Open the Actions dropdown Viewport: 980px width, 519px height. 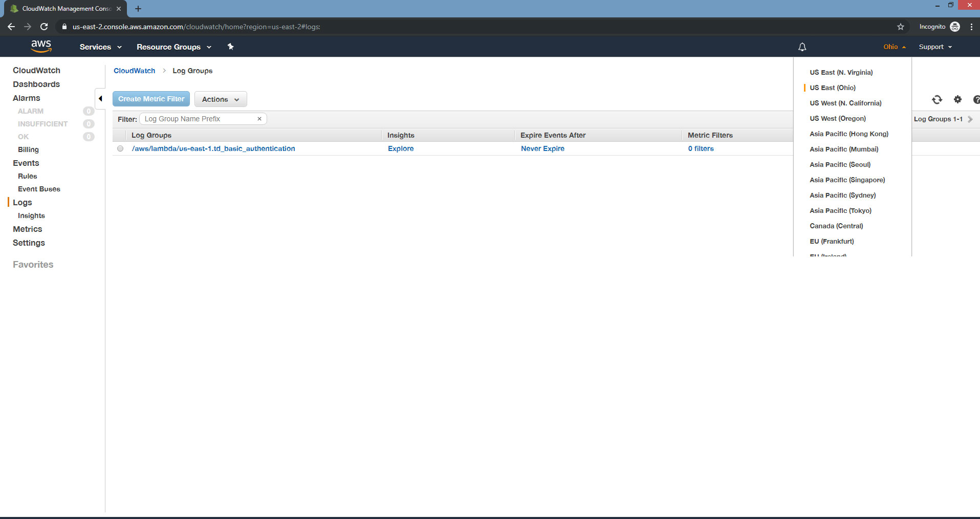221,99
